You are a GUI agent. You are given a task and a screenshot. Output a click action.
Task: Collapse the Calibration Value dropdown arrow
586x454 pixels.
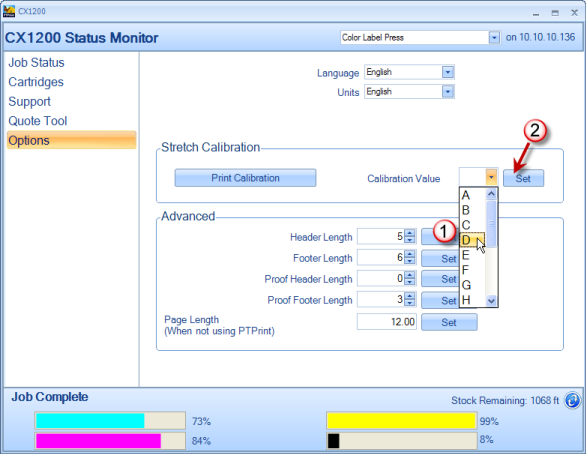tap(491, 177)
